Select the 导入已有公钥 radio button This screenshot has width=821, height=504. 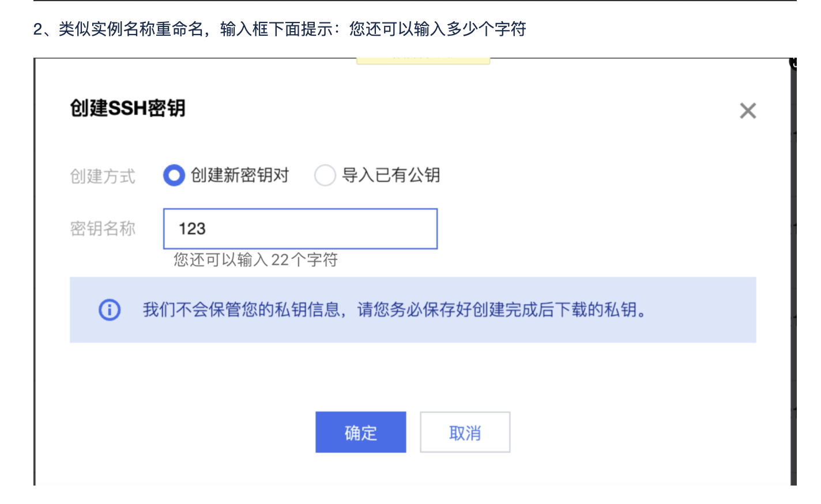(x=325, y=175)
